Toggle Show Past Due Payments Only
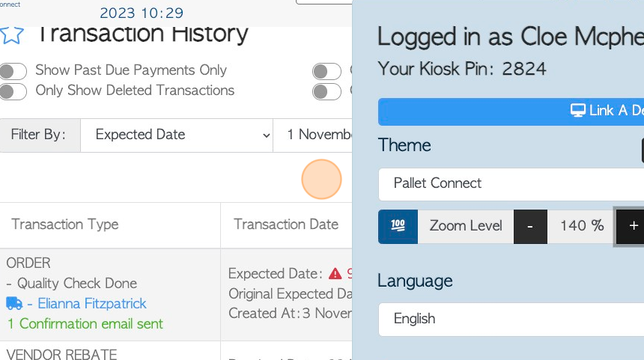Screen dimensions: 644x360 [x=13, y=71]
